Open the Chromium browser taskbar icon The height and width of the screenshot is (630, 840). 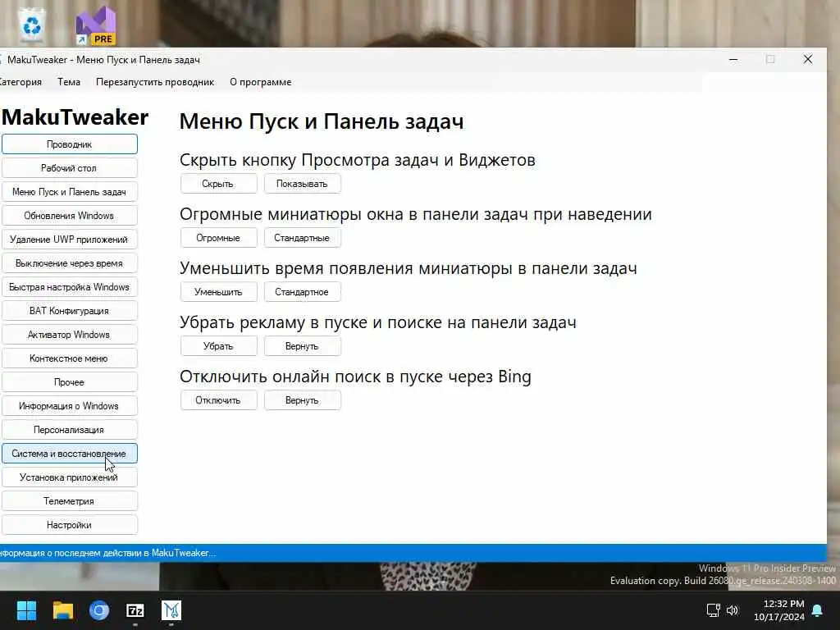pyautogui.click(x=99, y=610)
